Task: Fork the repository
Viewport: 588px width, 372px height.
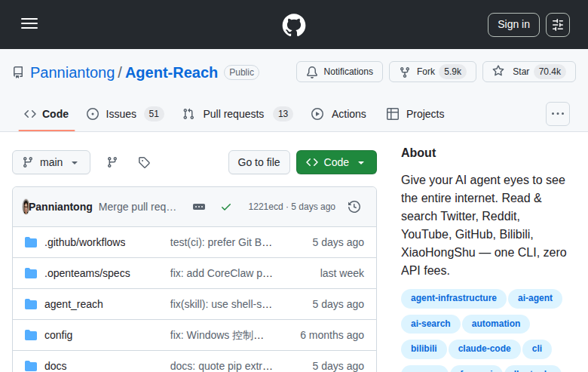Action: (433, 72)
